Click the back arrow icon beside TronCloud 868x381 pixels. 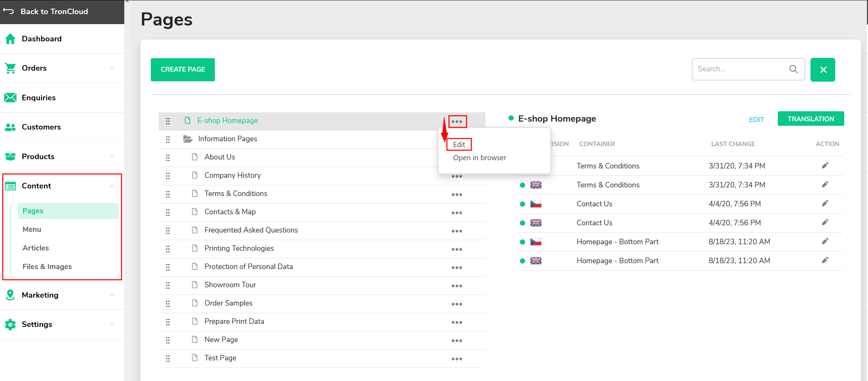tap(8, 11)
